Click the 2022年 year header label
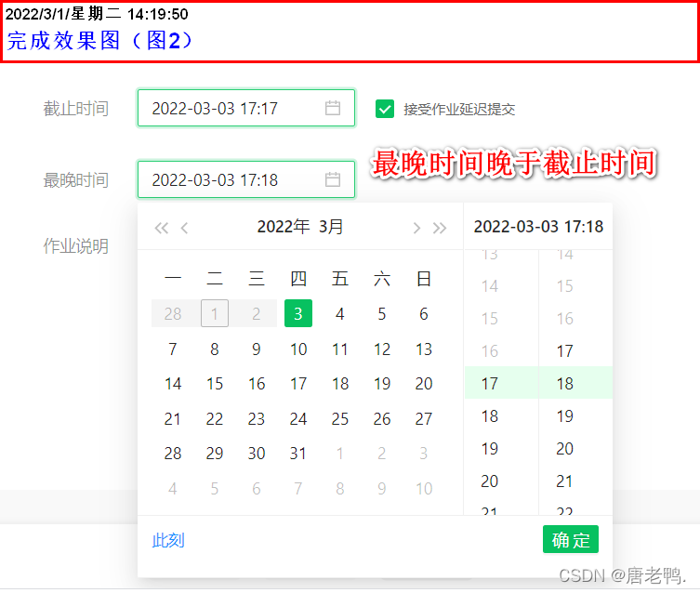 284,227
